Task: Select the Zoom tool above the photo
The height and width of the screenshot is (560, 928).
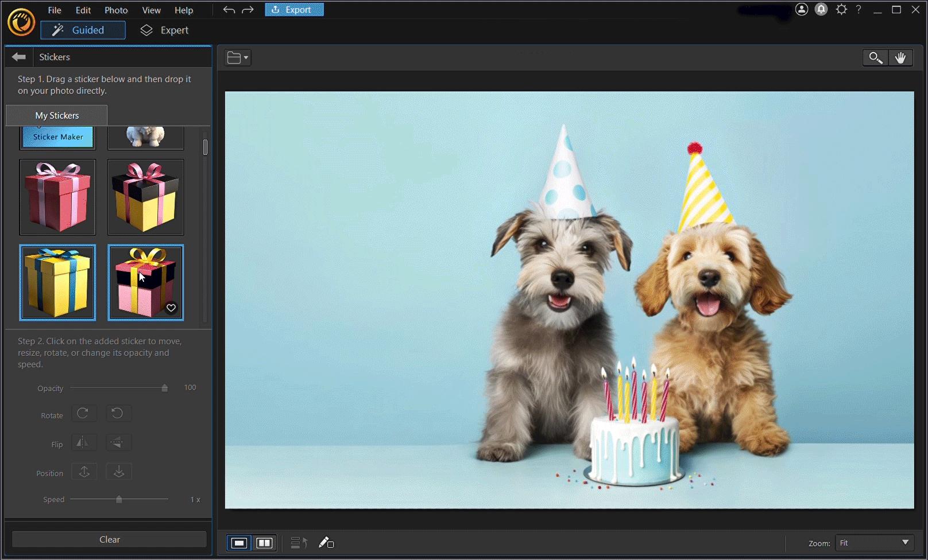Action: pos(875,57)
